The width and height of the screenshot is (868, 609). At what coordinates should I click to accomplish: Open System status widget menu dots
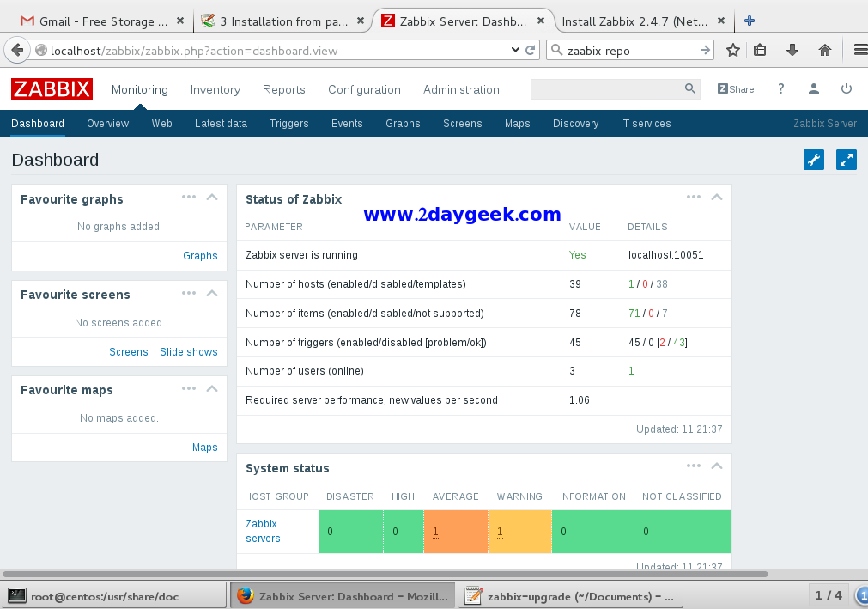pos(694,466)
